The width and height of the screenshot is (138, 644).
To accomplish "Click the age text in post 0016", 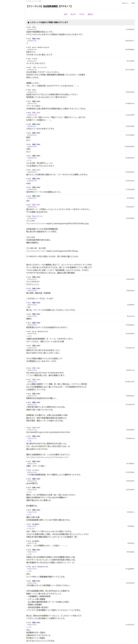I will (28, 201).
